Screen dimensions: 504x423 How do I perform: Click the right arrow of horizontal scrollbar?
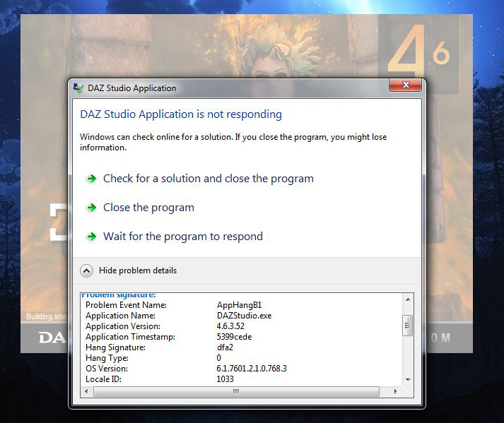coord(395,391)
